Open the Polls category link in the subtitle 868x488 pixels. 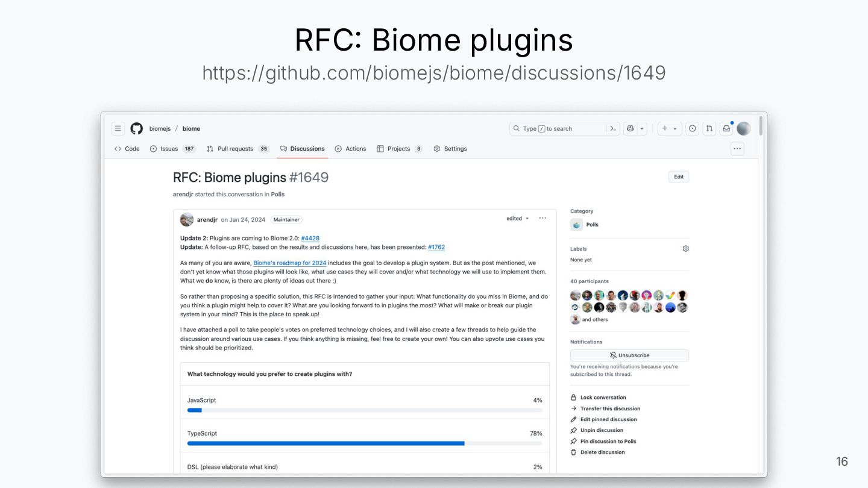click(x=278, y=195)
